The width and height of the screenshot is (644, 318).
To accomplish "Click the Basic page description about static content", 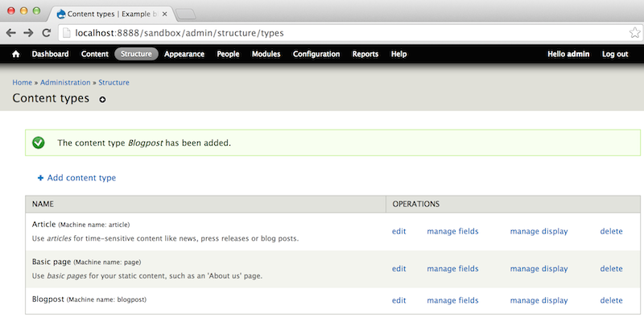I will pos(147,276).
